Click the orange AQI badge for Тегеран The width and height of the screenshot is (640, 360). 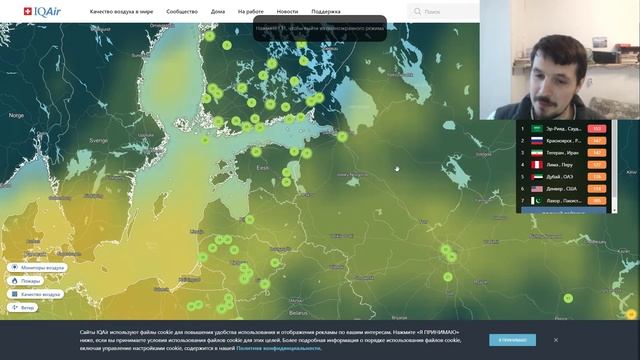(x=597, y=153)
